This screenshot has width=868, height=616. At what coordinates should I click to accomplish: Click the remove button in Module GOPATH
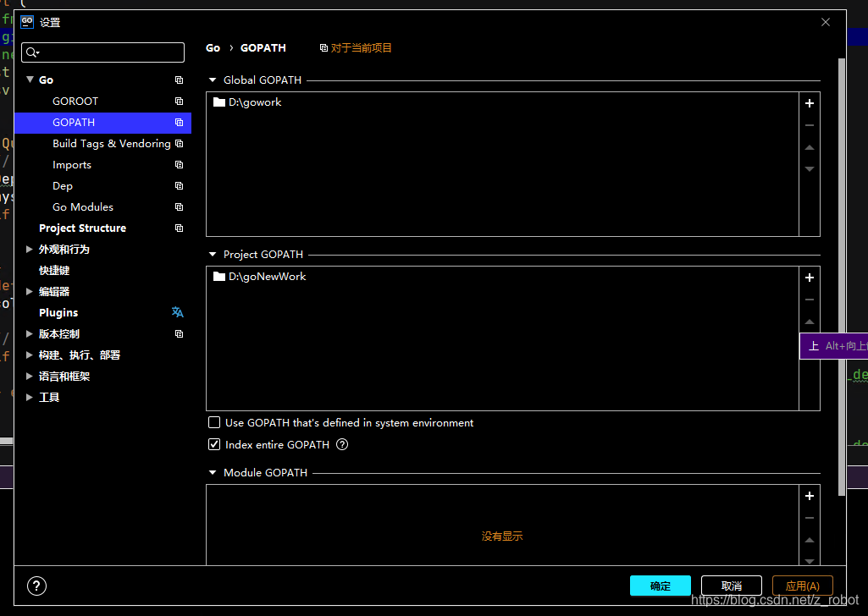[810, 518]
